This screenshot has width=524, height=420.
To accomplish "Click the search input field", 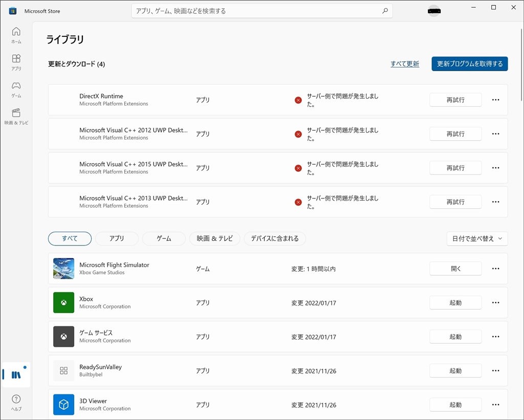I will coord(256,11).
